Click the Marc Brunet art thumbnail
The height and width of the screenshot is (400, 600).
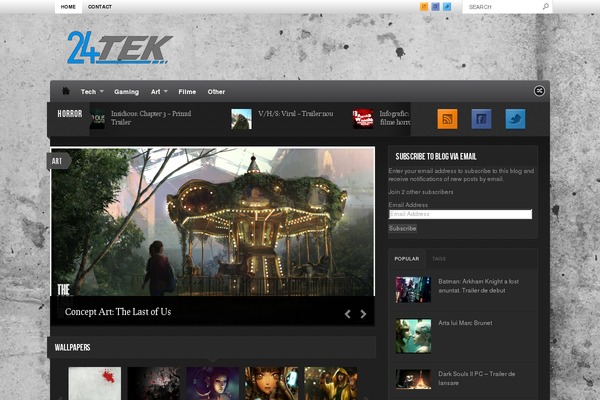[413, 336]
